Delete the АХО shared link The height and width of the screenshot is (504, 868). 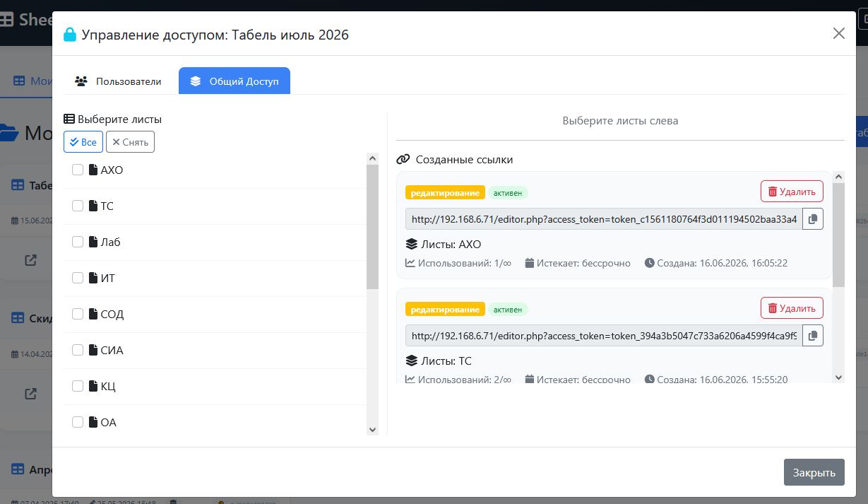tap(792, 192)
